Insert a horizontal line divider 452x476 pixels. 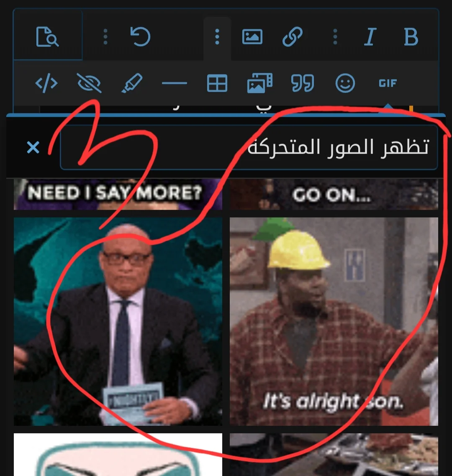(x=175, y=83)
